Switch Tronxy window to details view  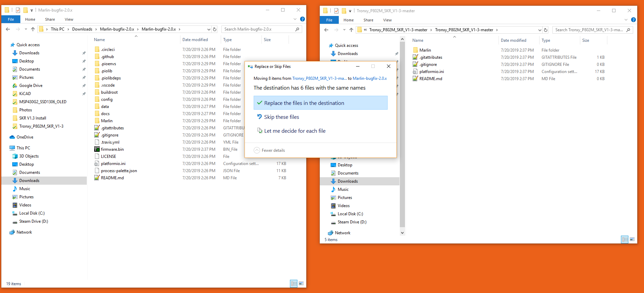[x=625, y=239]
